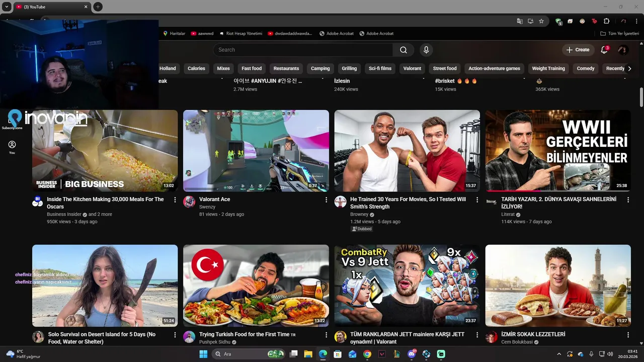This screenshot has width=644, height=362.
Task: Play the WWII GERÇEKLERİ video thumbnail
Action: tap(558, 151)
